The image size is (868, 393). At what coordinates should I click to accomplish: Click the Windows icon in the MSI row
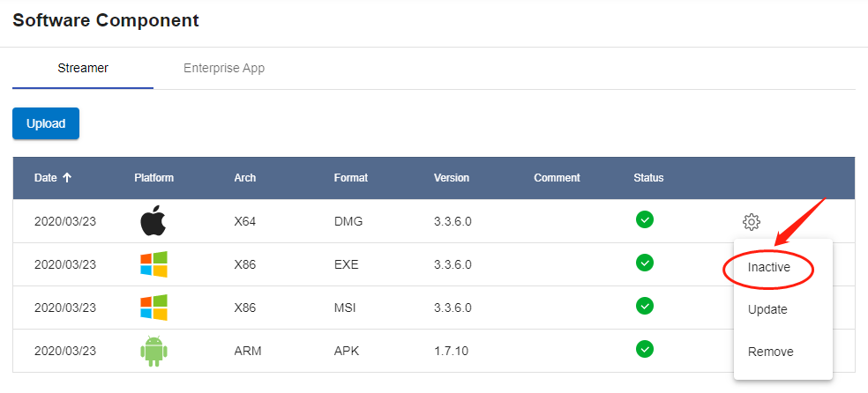coord(153,308)
